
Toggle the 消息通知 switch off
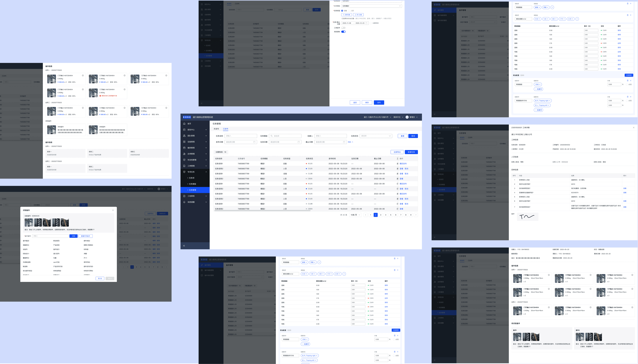(344, 32)
